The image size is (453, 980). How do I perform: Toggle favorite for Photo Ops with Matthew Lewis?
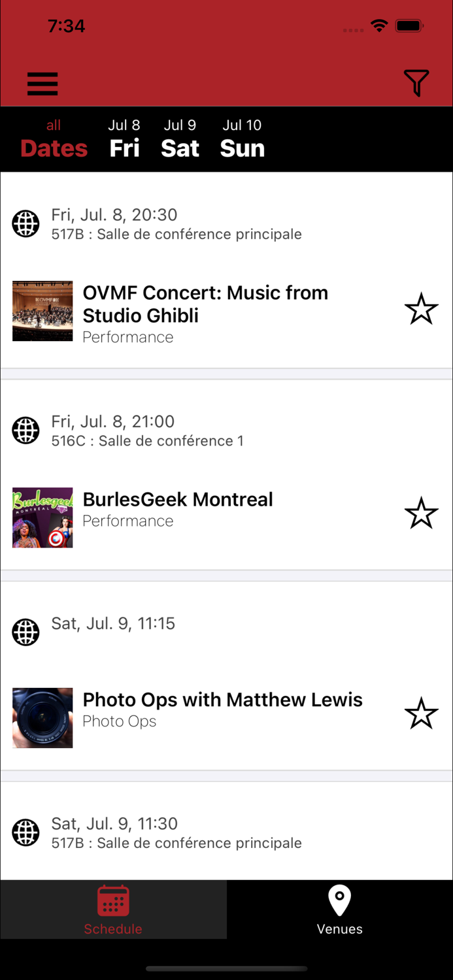tap(421, 713)
